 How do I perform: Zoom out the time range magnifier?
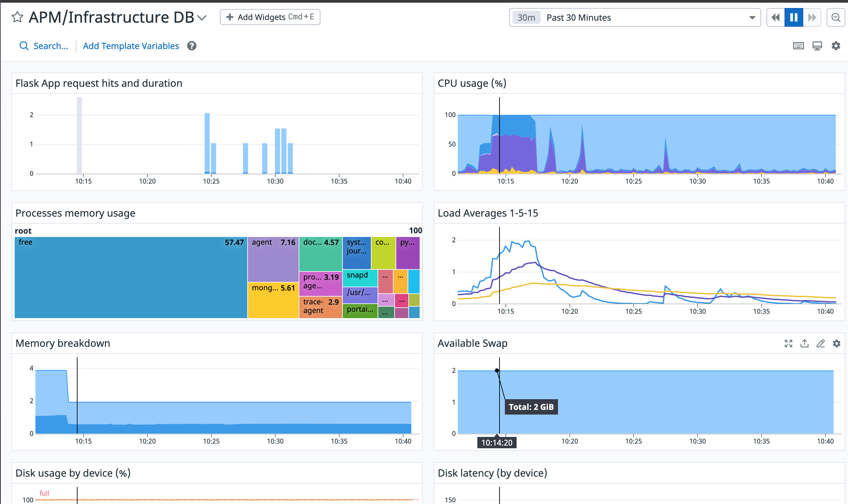[836, 17]
